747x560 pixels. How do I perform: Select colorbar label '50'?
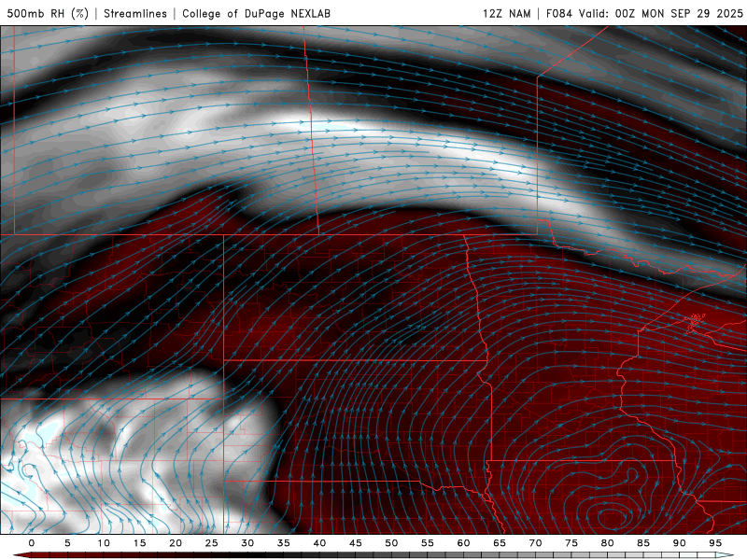point(391,543)
